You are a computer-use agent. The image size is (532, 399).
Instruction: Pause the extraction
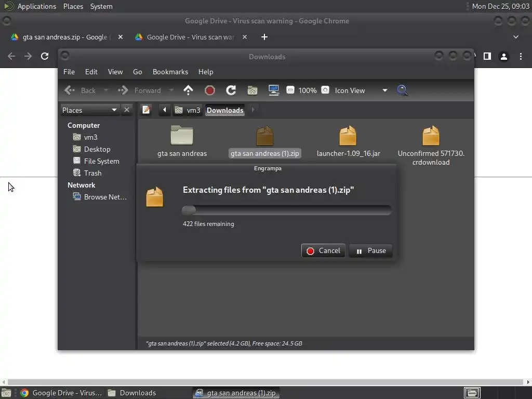(370, 251)
